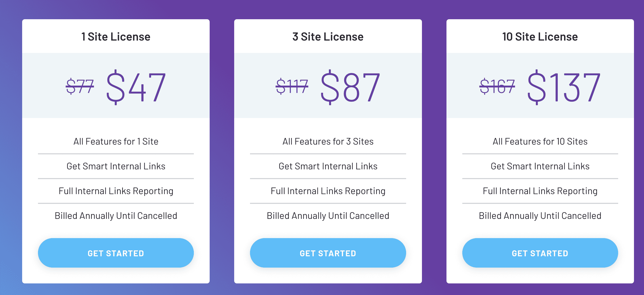Click the crossed-out $167 original price

point(497,86)
